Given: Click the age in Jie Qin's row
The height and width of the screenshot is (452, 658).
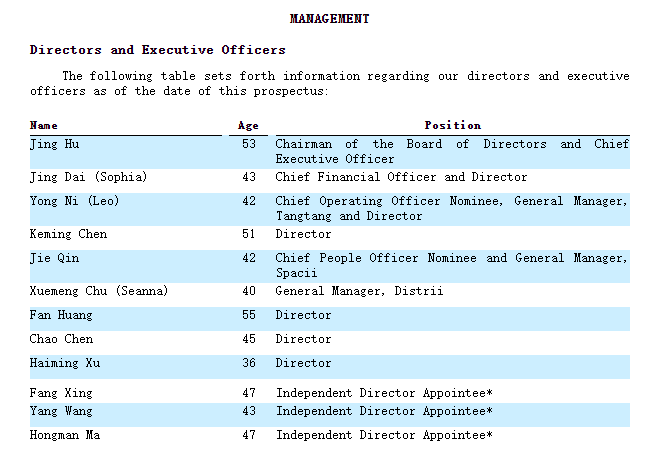Looking at the screenshot, I should coord(249,258).
